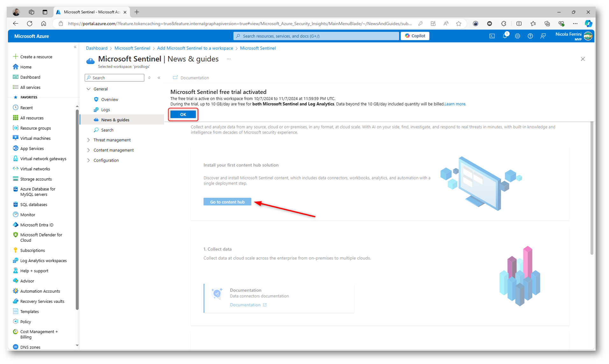Image resolution: width=609 pixels, height=364 pixels.
Task: Expand Content management section
Action: click(89, 150)
